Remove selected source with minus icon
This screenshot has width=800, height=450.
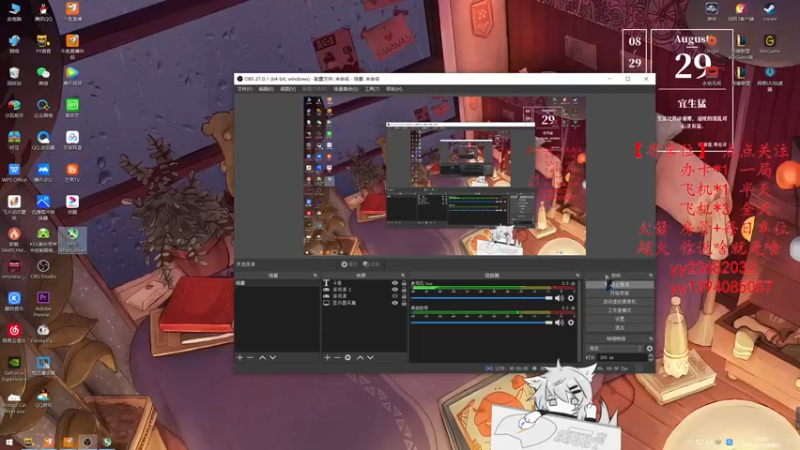coord(337,358)
